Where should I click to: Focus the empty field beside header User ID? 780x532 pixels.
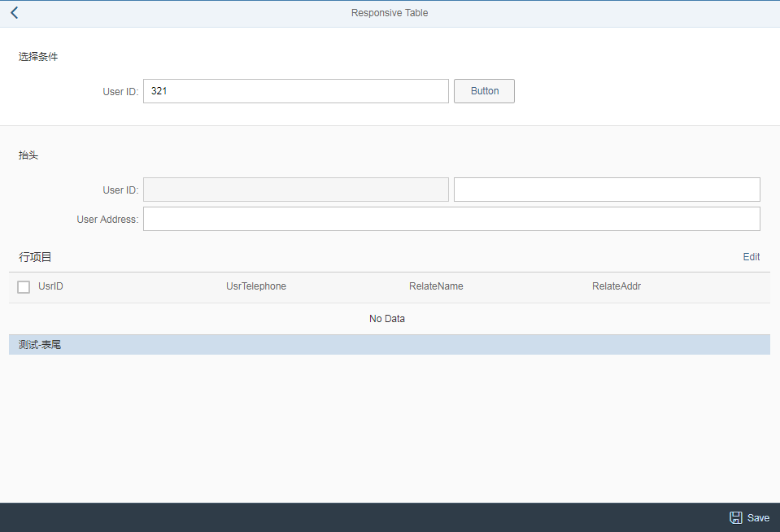click(x=607, y=190)
